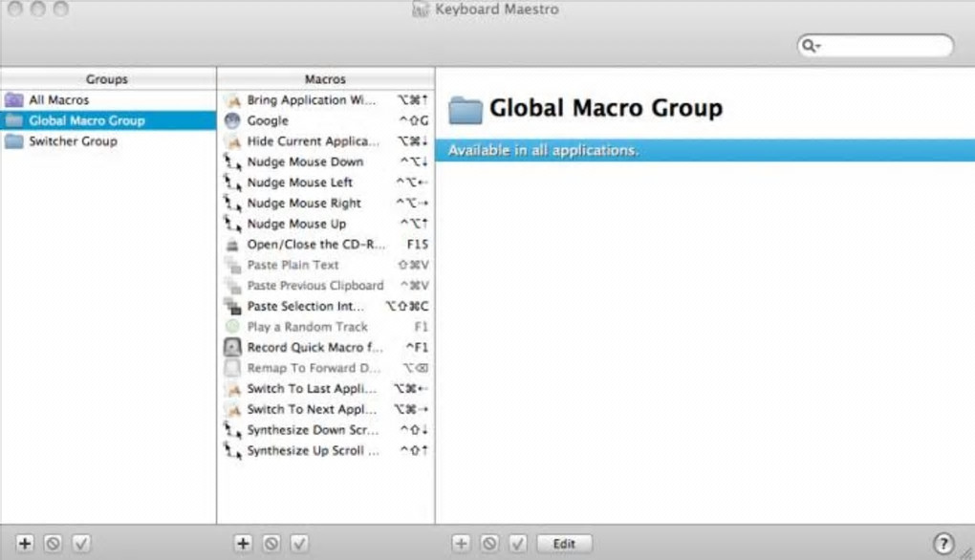Click the Available in all applications banner
This screenshot has height=560, width=975.
click(705, 150)
